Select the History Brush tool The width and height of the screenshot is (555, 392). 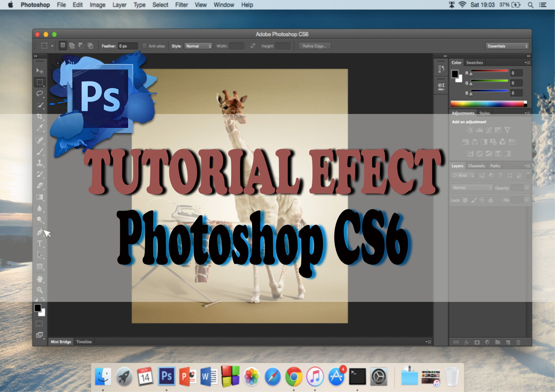[40, 174]
